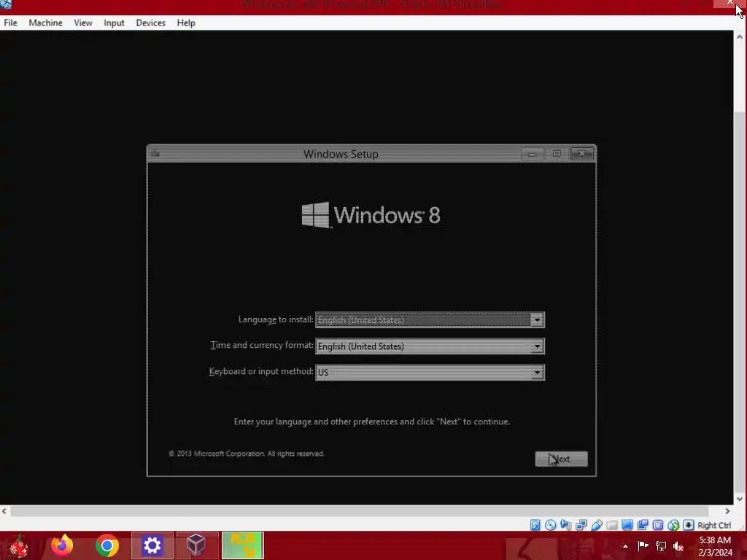Screen dimensions: 747x560
Task: Open the Input menu
Action: [114, 23]
